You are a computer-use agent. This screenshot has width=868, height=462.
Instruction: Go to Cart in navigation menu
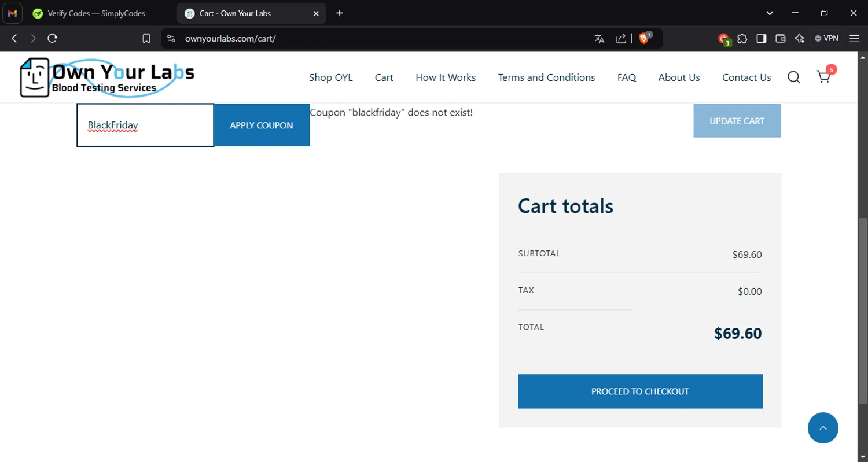384,77
